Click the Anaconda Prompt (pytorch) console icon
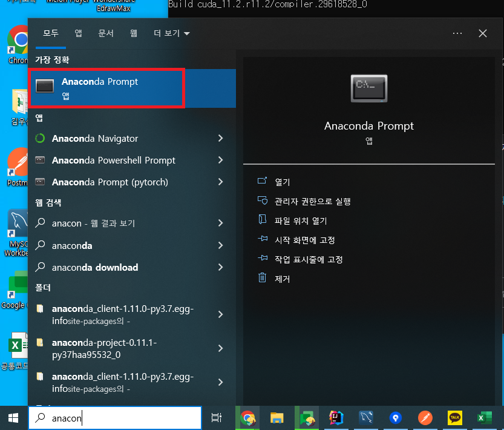This screenshot has width=504, height=430. [40, 182]
